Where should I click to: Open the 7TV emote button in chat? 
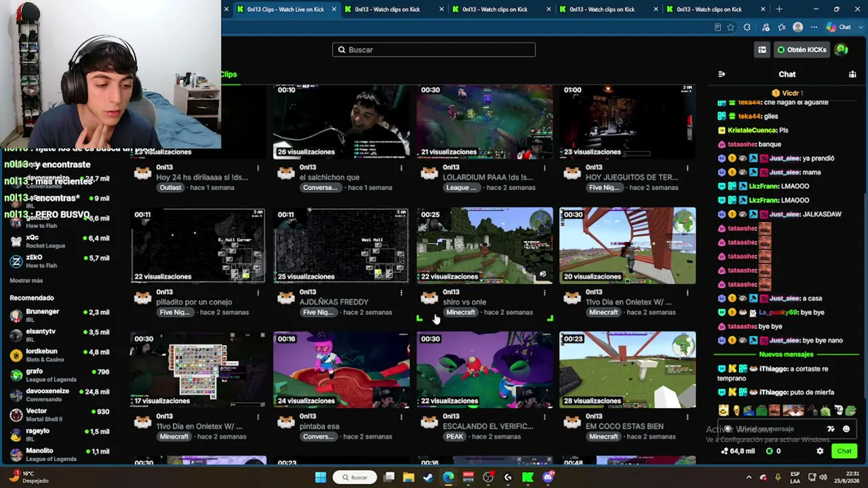(831, 429)
